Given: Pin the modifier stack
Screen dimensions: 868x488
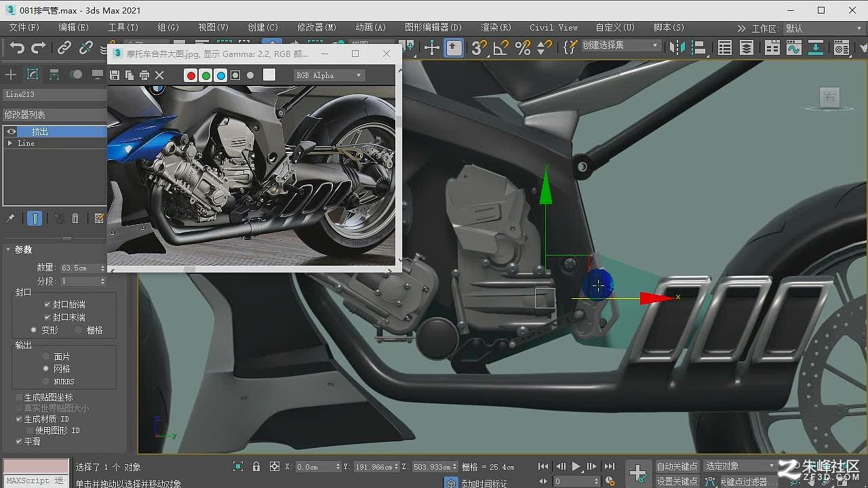Looking at the screenshot, I should pos(10,218).
